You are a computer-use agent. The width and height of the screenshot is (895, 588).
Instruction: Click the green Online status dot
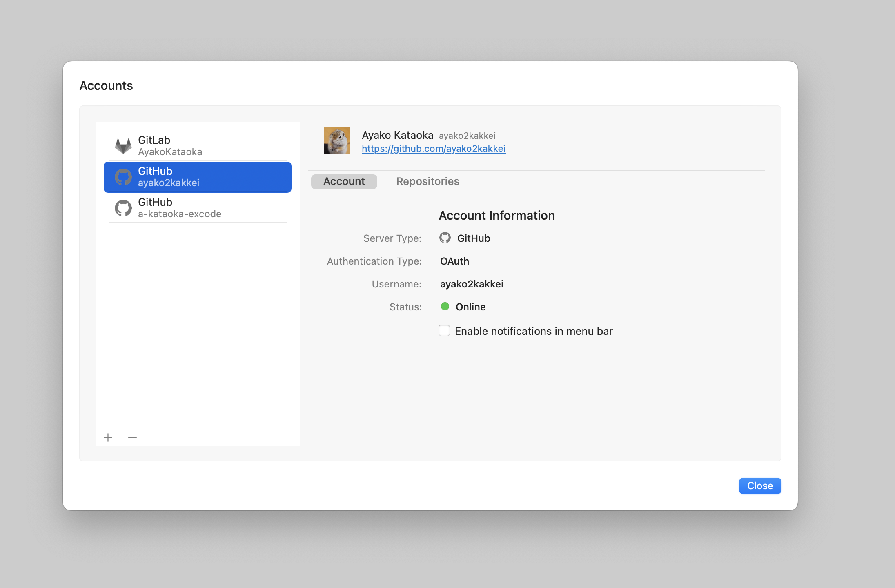(x=445, y=307)
